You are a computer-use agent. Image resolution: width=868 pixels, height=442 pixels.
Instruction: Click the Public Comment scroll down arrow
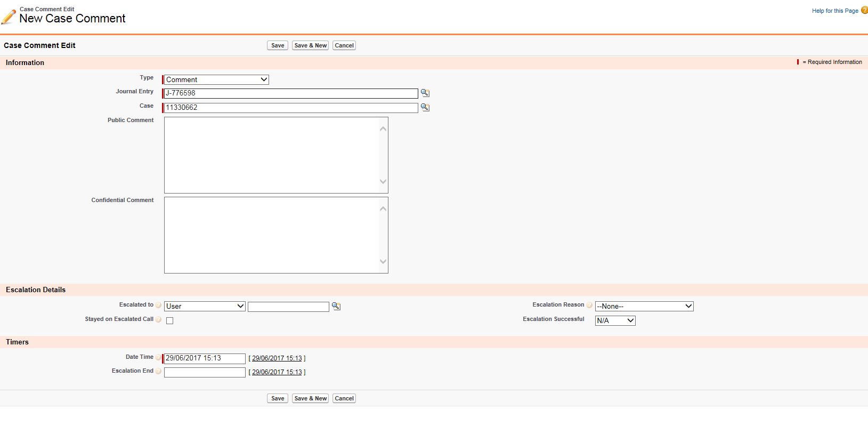pos(383,181)
